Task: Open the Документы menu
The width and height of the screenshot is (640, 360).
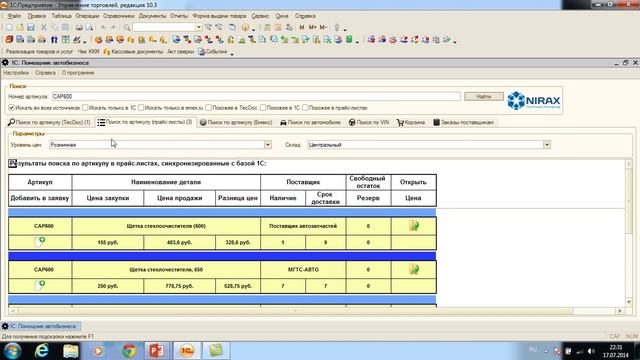Action: point(152,16)
